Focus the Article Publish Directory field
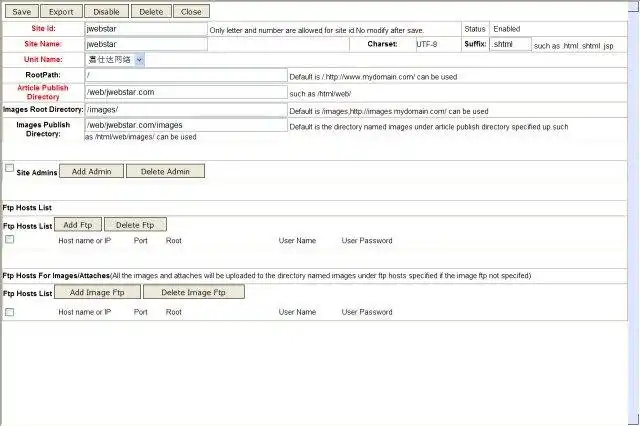The image size is (640, 426). tap(186, 92)
